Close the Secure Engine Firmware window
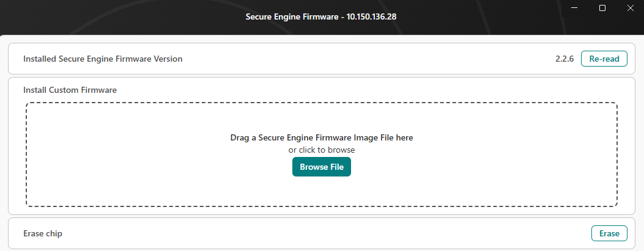This screenshot has width=644, height=251. click(x=630, y=8)
